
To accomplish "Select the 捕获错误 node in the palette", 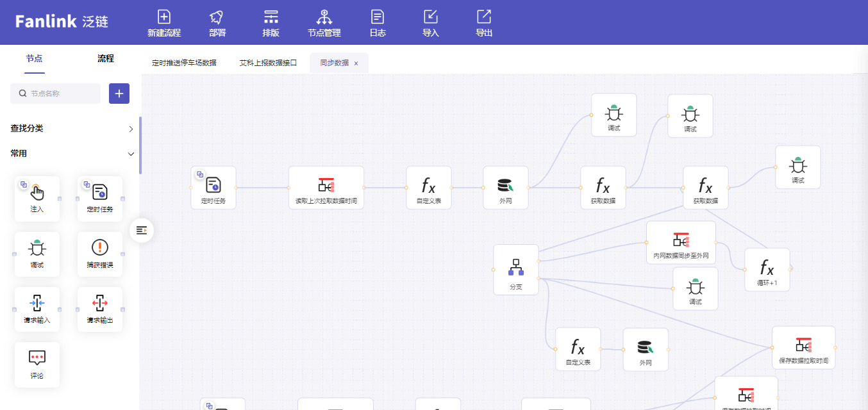I will click(100, 254).
